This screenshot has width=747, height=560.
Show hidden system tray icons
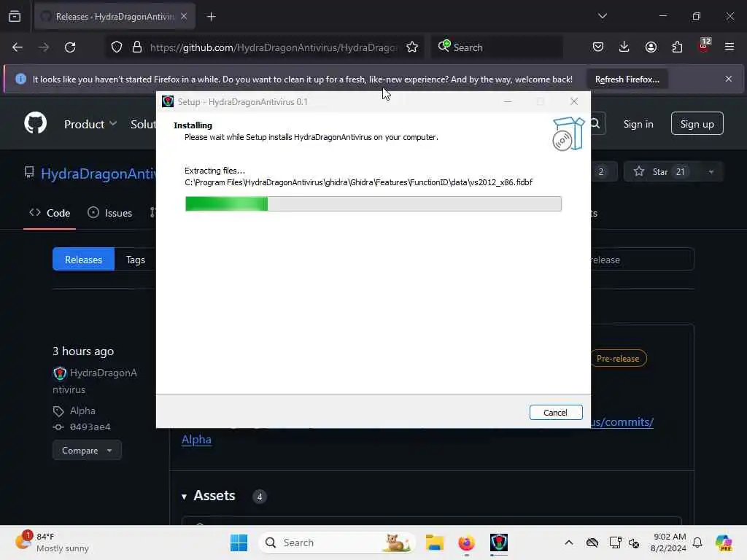click(x=569, y=542)
